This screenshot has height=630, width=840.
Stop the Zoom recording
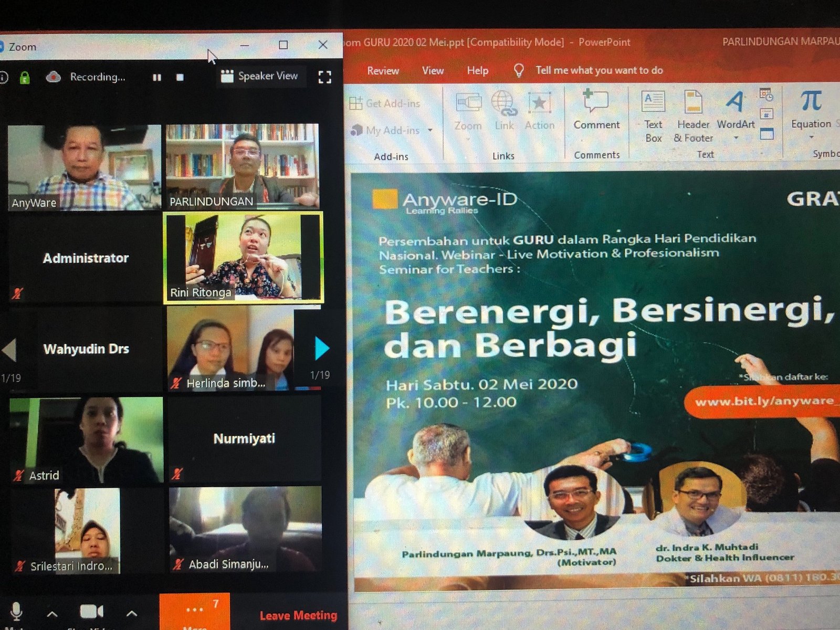coord(180,77)
